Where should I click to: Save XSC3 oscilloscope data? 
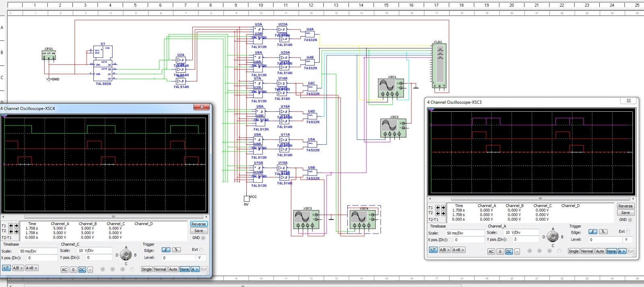pos(625,213)
